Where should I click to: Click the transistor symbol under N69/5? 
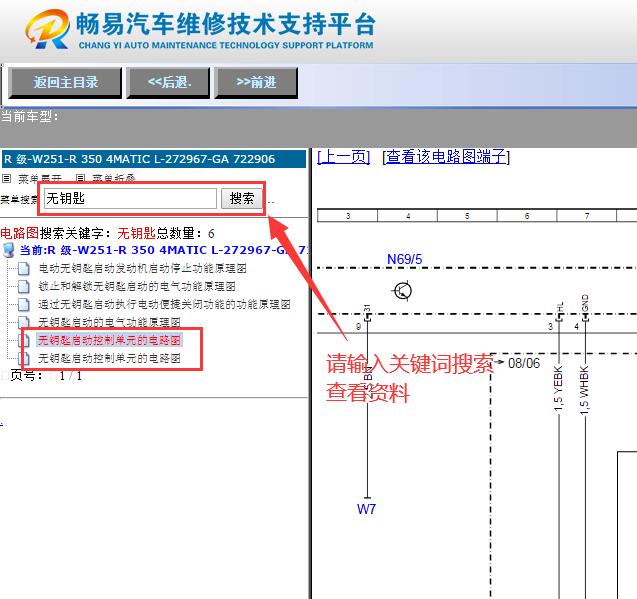(x=403, y=291)
